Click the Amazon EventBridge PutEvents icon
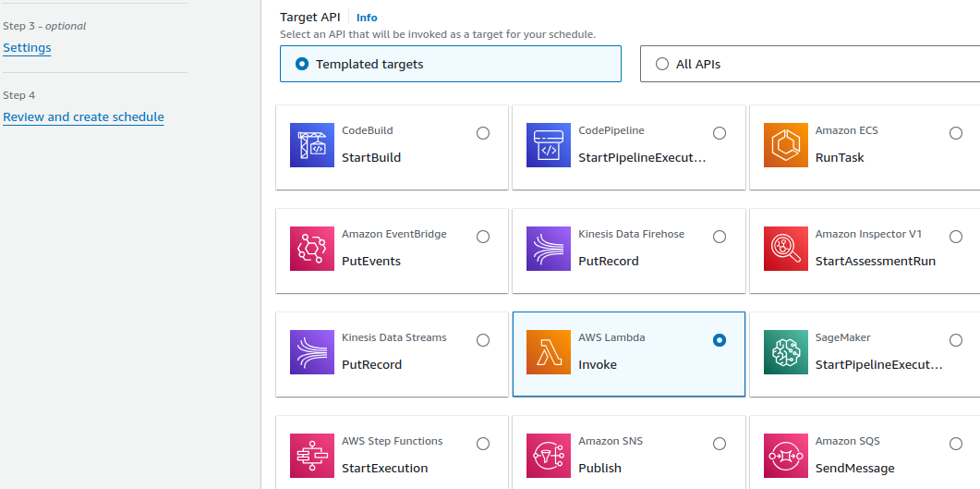Viewport: 980px width, 489px height. point(312,249)
